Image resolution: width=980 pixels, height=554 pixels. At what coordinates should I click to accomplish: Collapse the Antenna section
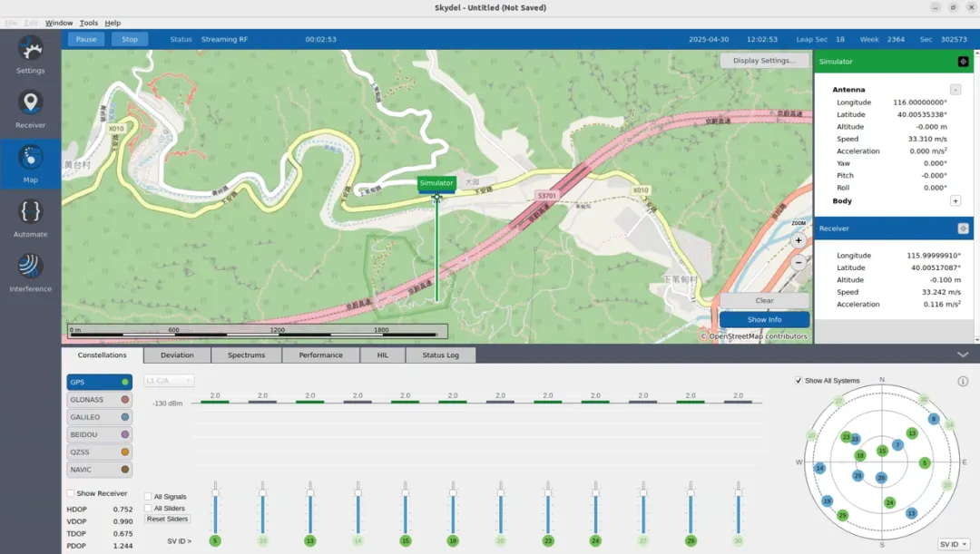tap(955, 90)
